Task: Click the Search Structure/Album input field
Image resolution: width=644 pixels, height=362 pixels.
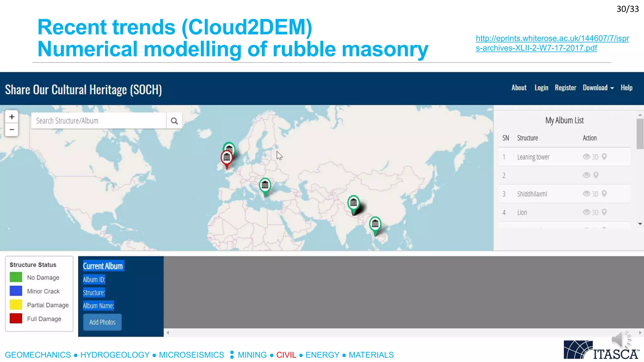Action: point(98,121)
